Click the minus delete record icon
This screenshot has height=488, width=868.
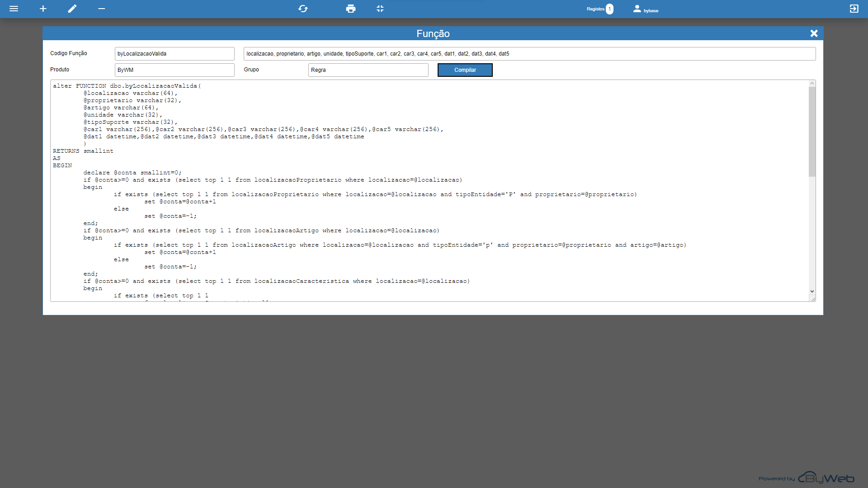[102, 9]
